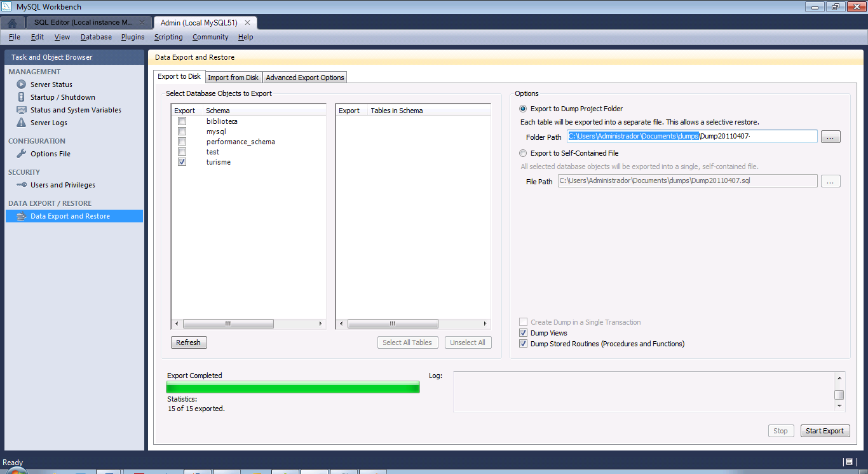Open Status and System Variables icon
The image size is (868, 474).
(22, 110)
